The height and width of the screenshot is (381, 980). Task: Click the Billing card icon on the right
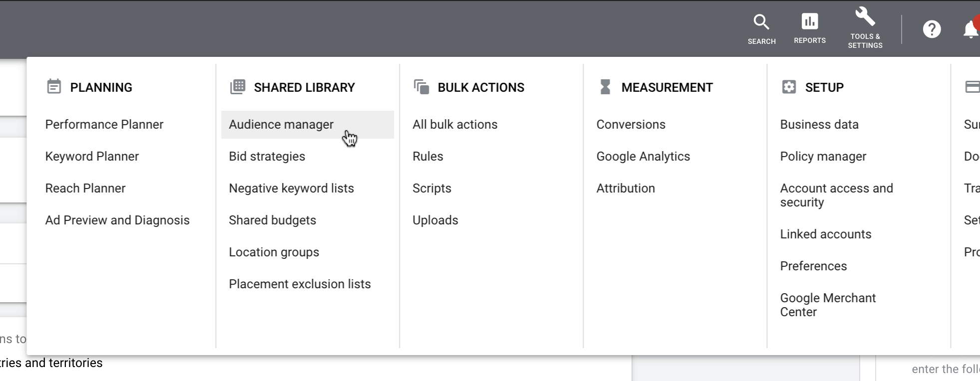(x=973, y=86)
